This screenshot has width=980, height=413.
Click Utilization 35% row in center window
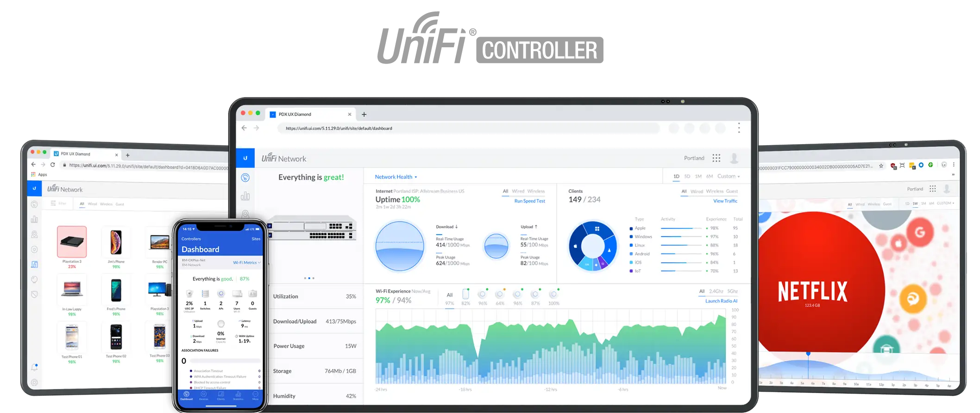click(x=314, y=296)
